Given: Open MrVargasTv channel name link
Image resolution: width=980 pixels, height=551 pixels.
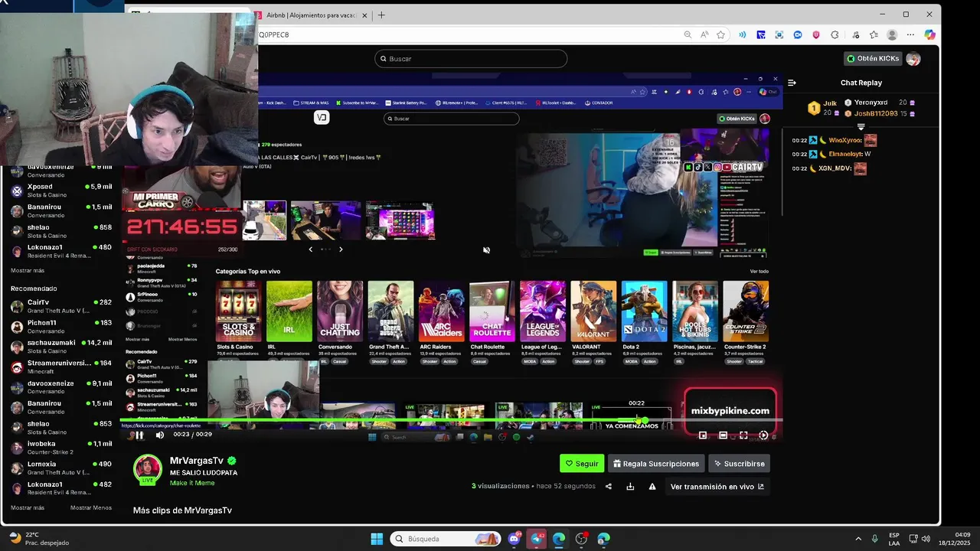Looking at the screenshot, I should (197, 461).
